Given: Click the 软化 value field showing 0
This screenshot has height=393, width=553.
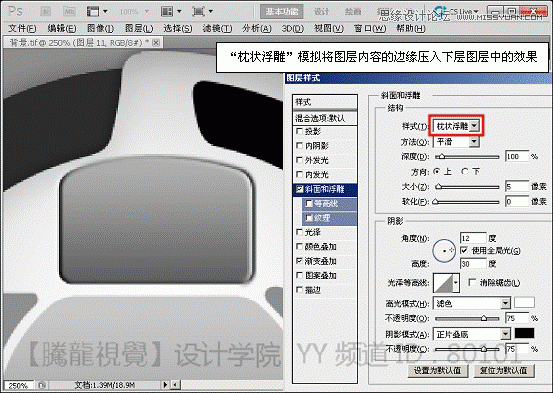Looking at the screenshot, I should (517, 201).
